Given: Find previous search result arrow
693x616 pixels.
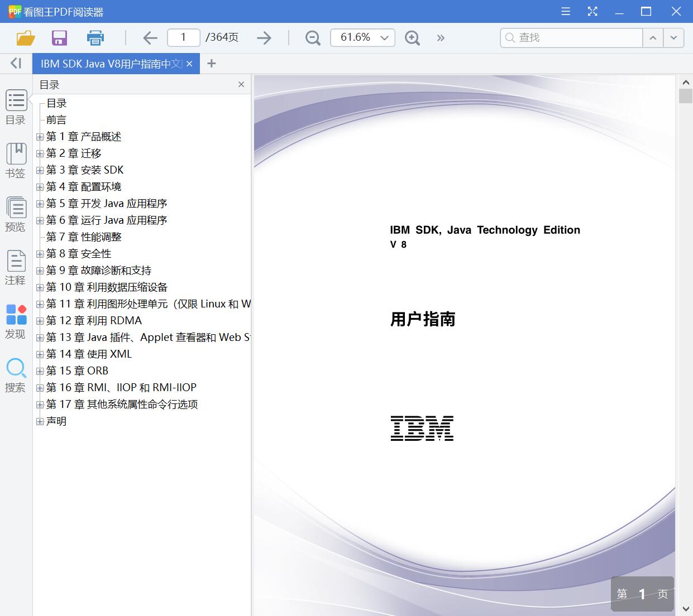Looking at the screenshot, I should click(653, 38).
